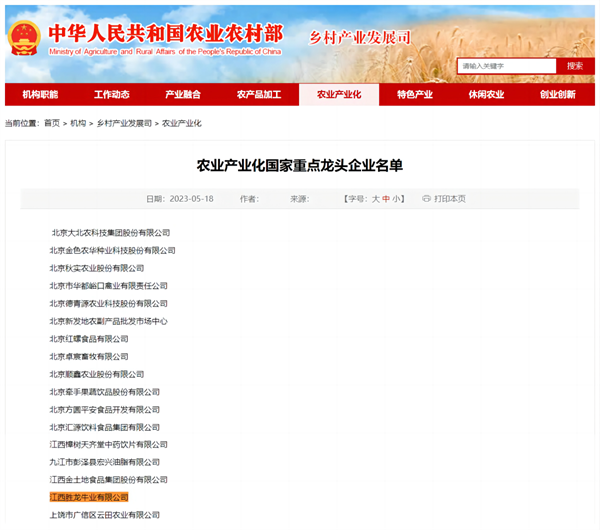Open the 休闲农业 tab
The image size is (600, 530).
tap(486, 95)
